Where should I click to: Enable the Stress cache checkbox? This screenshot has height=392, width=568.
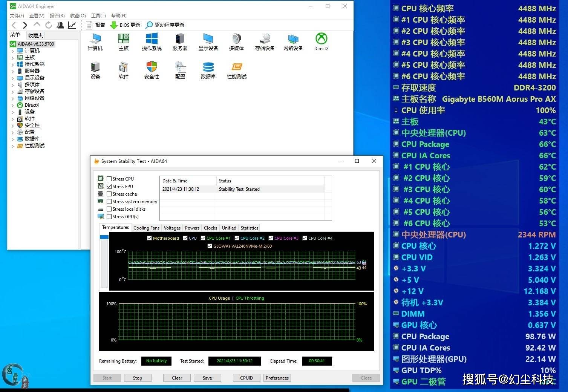[x=109, y=194]
